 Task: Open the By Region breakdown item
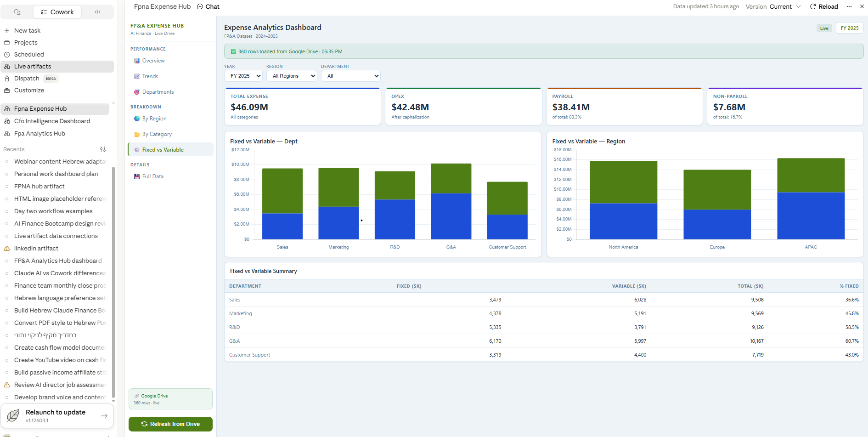coord(171,119)
